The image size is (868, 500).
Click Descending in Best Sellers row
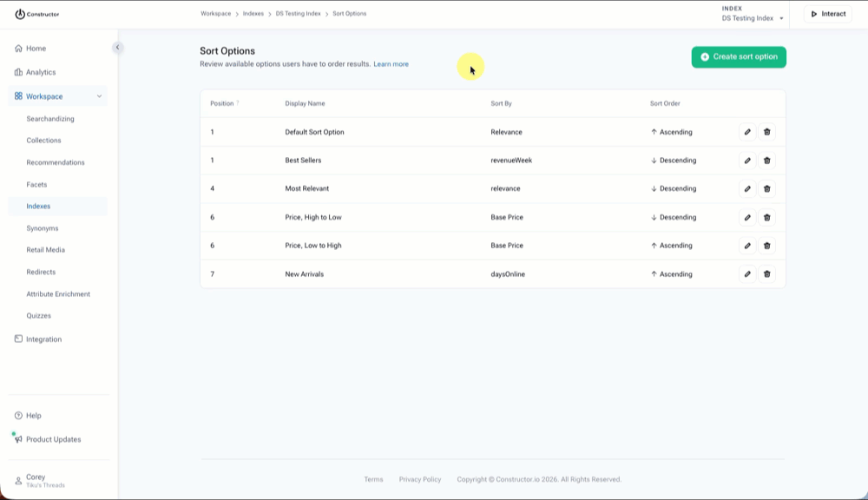coord(674,161)
